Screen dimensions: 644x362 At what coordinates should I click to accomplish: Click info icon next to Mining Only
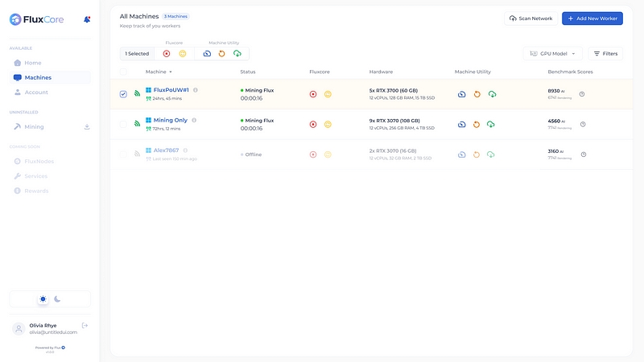pyautogui.click(x=194, y=120)
